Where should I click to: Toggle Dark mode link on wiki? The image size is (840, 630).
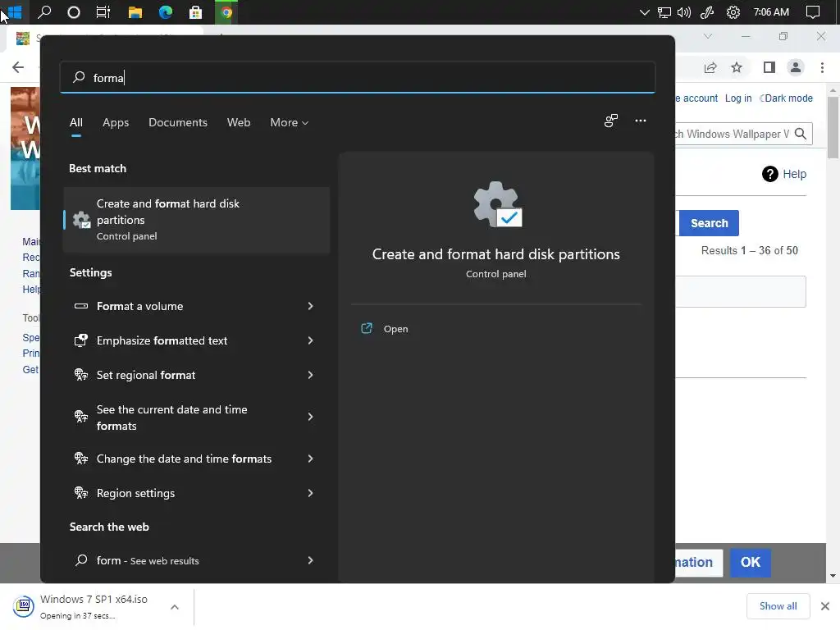click(x=788, y=98)
